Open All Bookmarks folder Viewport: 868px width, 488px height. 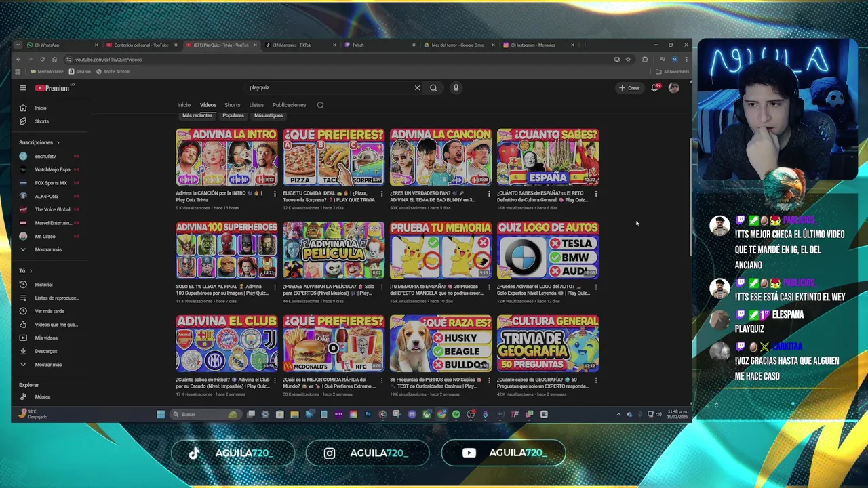[x=673, y=71]
